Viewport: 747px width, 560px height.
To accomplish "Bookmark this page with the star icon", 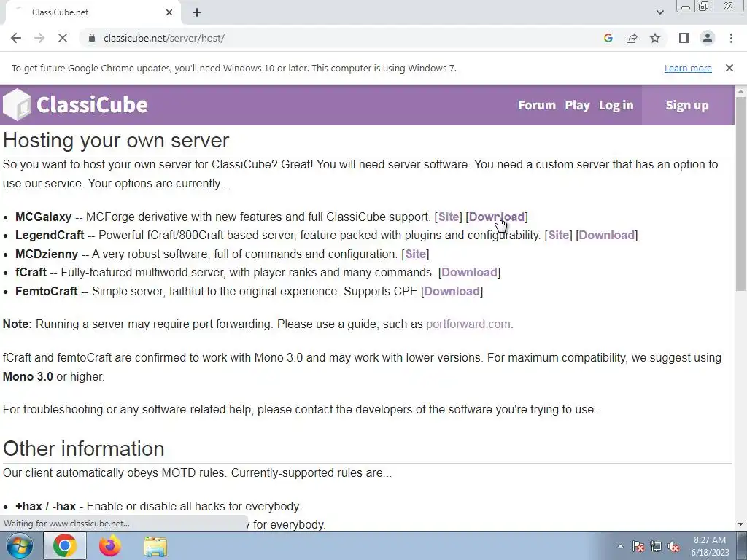I will (x=655, y=38).
